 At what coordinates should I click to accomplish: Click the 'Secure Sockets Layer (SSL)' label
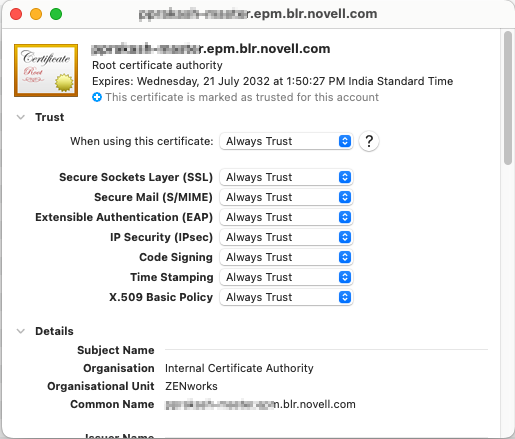tap(136, 177)
